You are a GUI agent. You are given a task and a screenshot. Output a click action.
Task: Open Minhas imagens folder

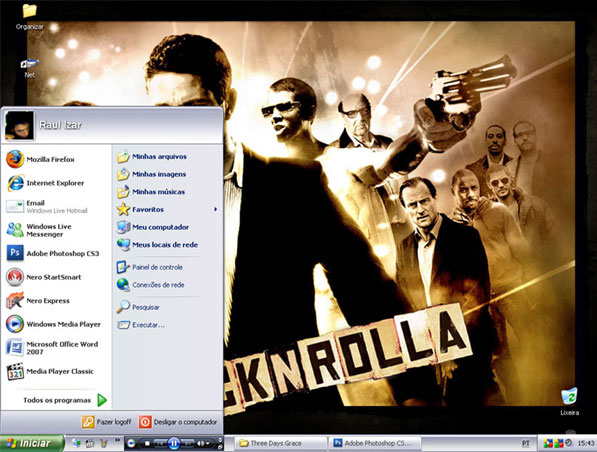[x=152, y=174]
